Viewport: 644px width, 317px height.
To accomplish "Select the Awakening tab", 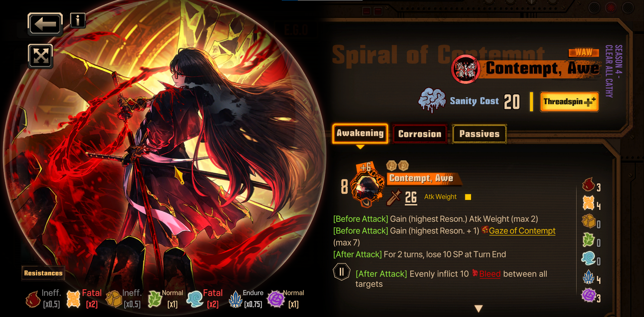I will click(x=360, y=133).
